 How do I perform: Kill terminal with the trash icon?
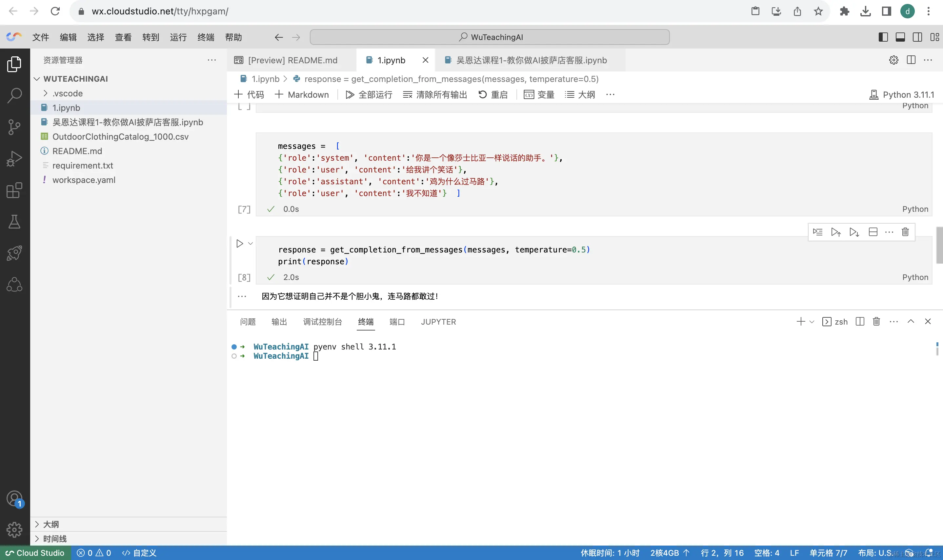tap(876, 322)
